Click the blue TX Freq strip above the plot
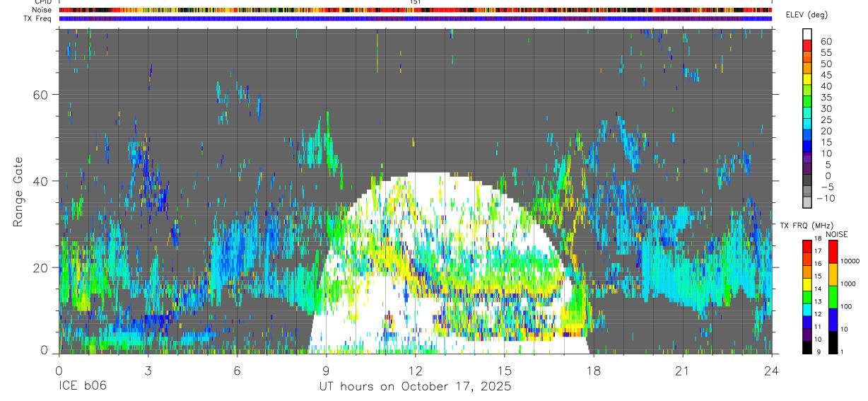Image resolution: width=868 pixels, height=401 pixels. [415, 18]
